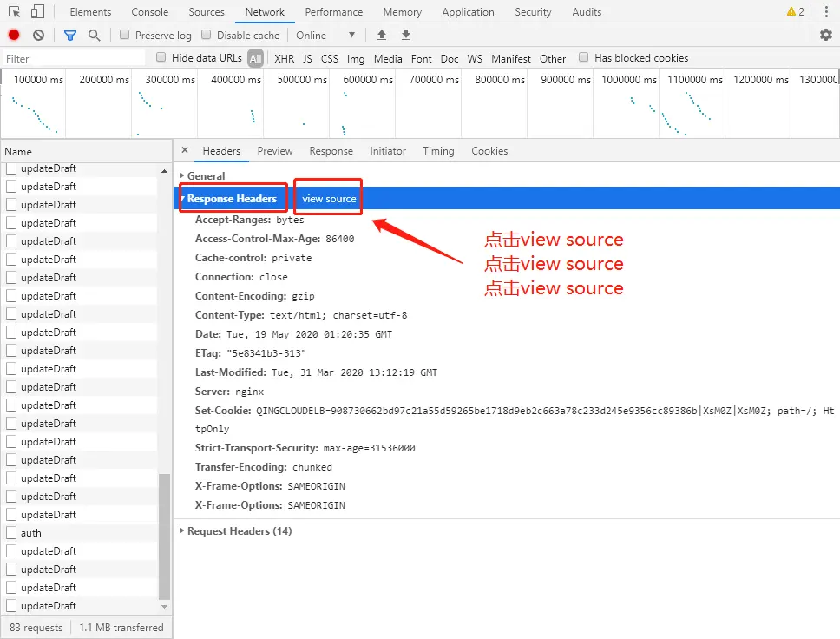Switch to the Elements panel
The width and height of the screenshot is (840, 639).
(90, 12)
